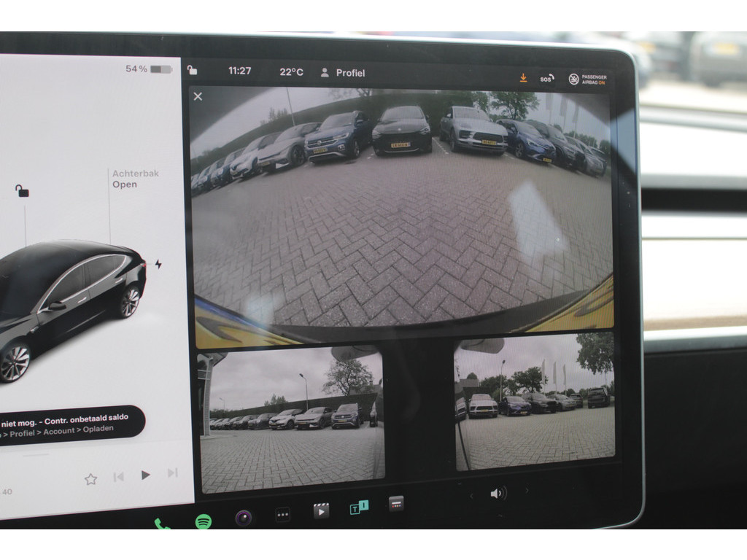Open the Phone app

[162, 524]
